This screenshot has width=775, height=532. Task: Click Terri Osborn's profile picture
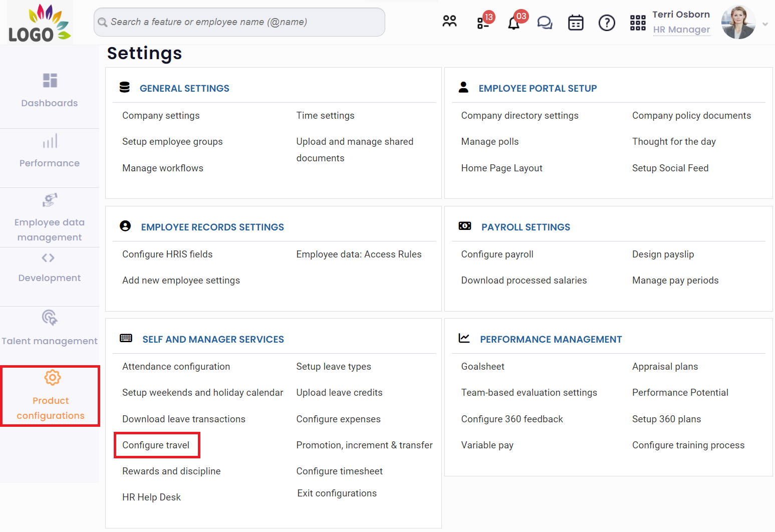[738, 23]
